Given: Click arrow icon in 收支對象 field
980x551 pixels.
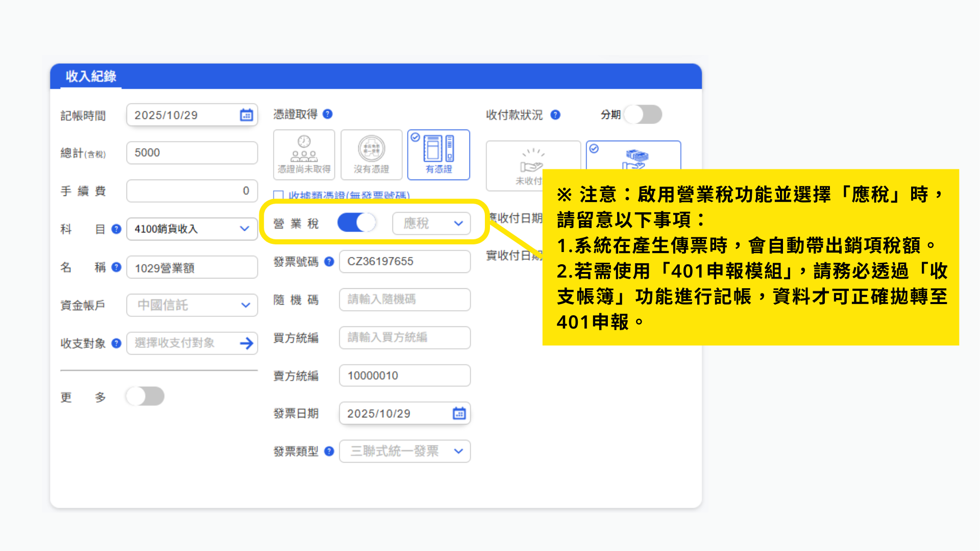Looking at the screenshot, I should pyautogui.click(x=246, y=343).
